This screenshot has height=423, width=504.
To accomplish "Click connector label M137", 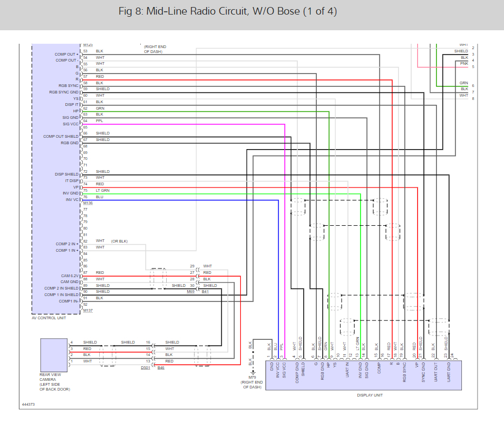I will coord(88,311).
